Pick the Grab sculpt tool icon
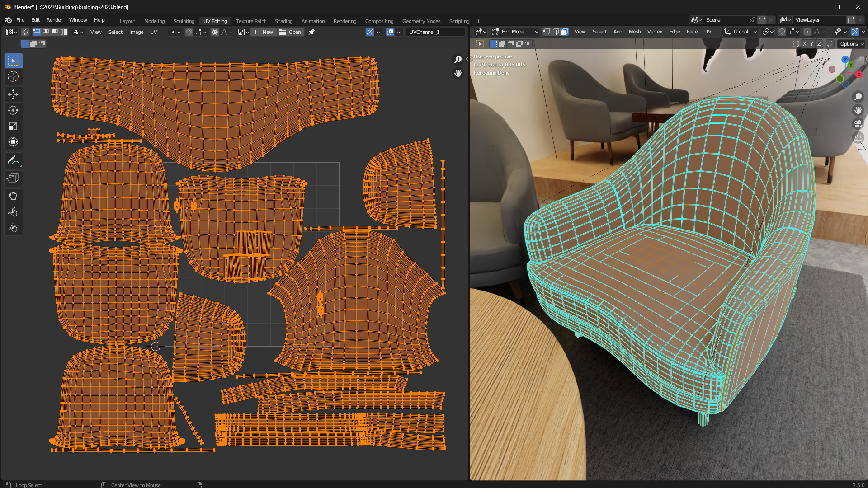Image resolution: width=868 pixels, height=488 pixels. tap(13, 196)
